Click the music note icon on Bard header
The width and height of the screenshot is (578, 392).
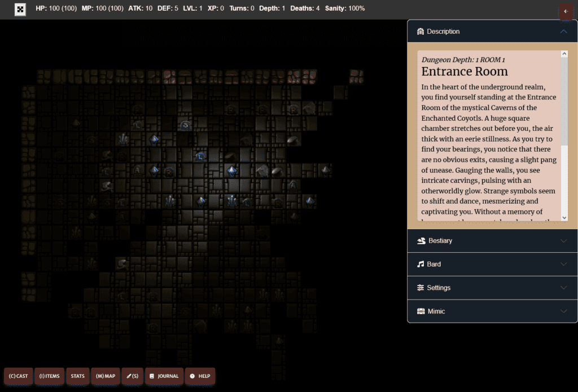click(420, 264)
